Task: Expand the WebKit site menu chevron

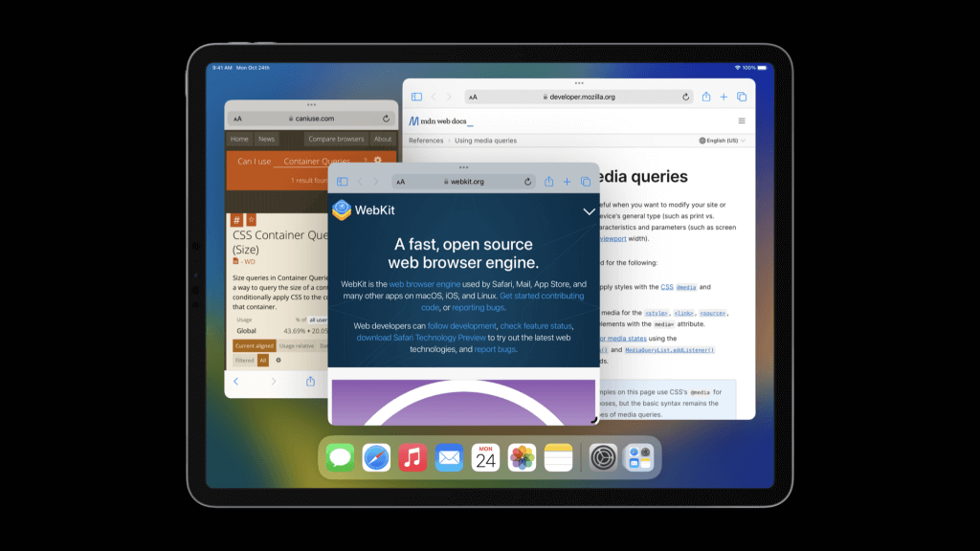Action: pyautogui.click(x=590, y=211)
